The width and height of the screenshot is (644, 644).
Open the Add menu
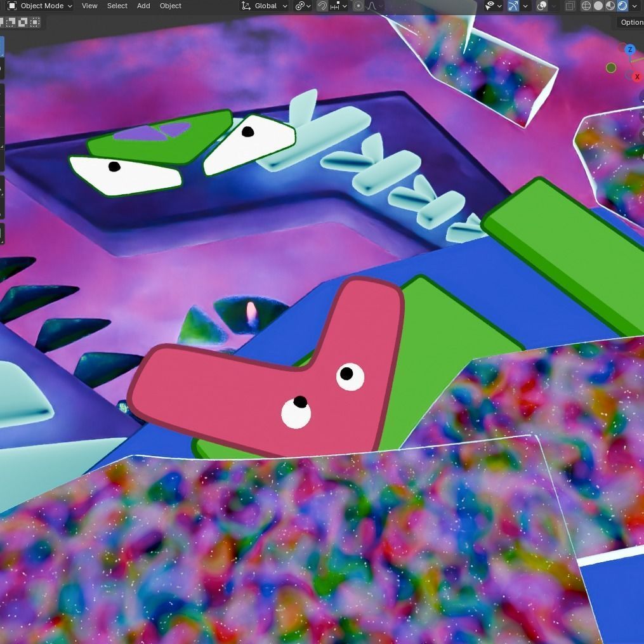click(143, 6)
